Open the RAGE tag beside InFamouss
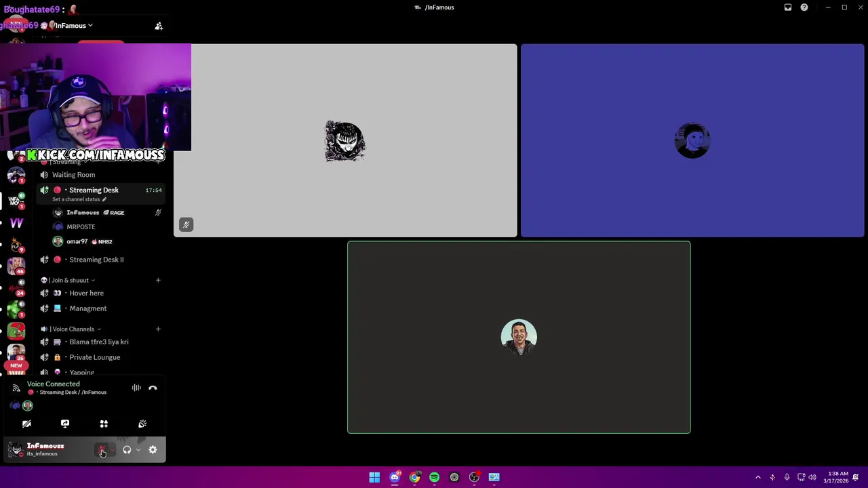The width and height of the screenshot is (868, 488). coord(114,213)
